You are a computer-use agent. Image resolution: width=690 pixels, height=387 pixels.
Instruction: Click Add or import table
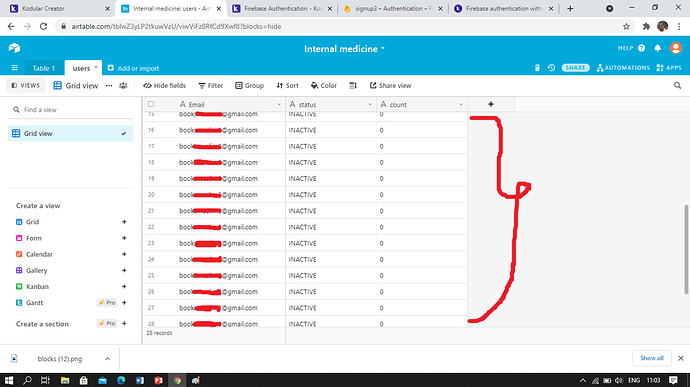click(133, 68)
